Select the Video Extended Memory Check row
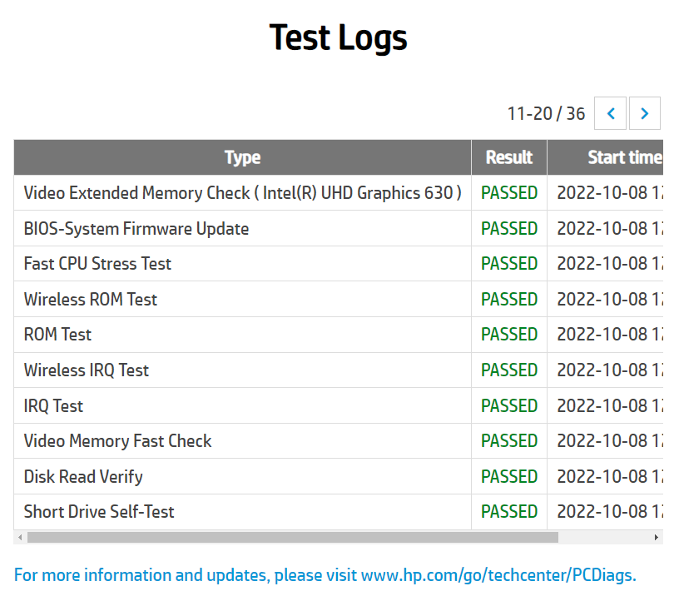This screenshot has height=616, width=679. pyautogui.click(x=339, y=193)
